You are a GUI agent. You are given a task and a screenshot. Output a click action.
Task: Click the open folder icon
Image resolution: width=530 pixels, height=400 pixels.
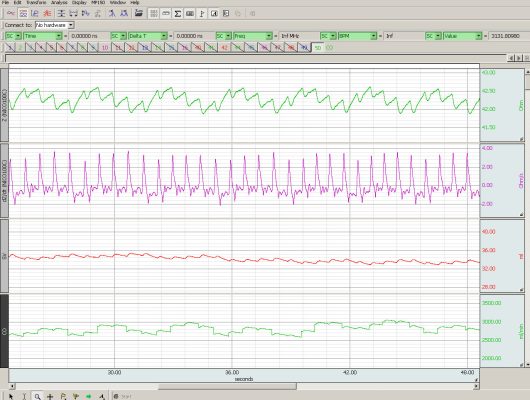coord(139,14)
